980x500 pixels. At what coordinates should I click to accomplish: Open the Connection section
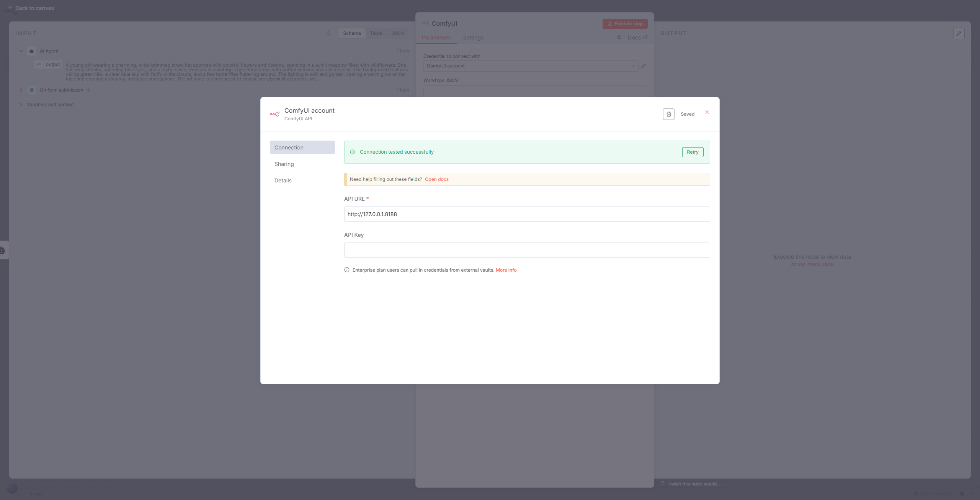[x=302, y=148]
